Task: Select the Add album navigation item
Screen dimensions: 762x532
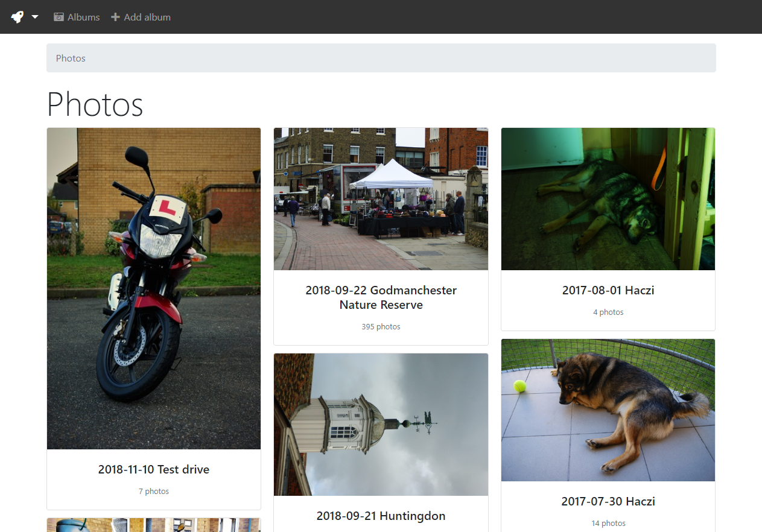Action: (147, 17)
